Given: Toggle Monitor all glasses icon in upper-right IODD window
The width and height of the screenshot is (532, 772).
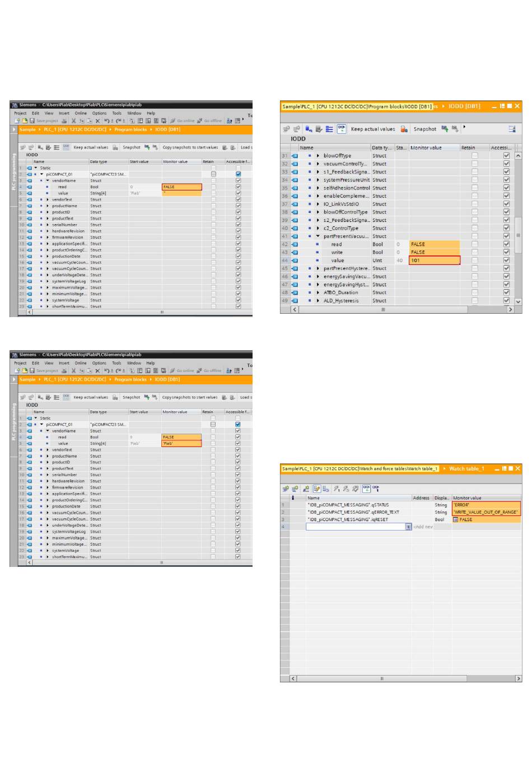Looking at the screenshot, I should (342, 129).
